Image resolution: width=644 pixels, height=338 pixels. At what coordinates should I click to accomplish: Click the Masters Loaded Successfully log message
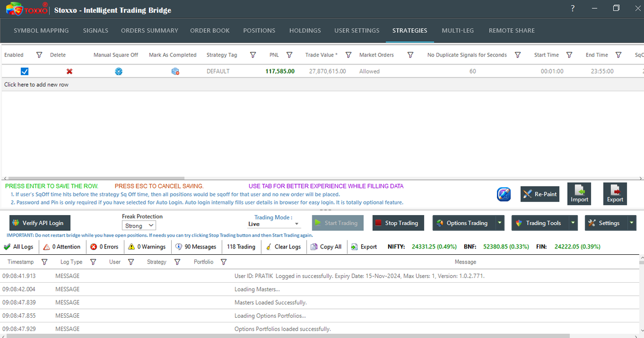[270, 303]
